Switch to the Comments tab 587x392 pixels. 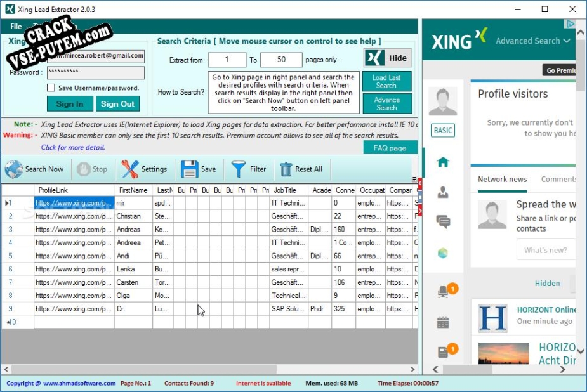558,179
